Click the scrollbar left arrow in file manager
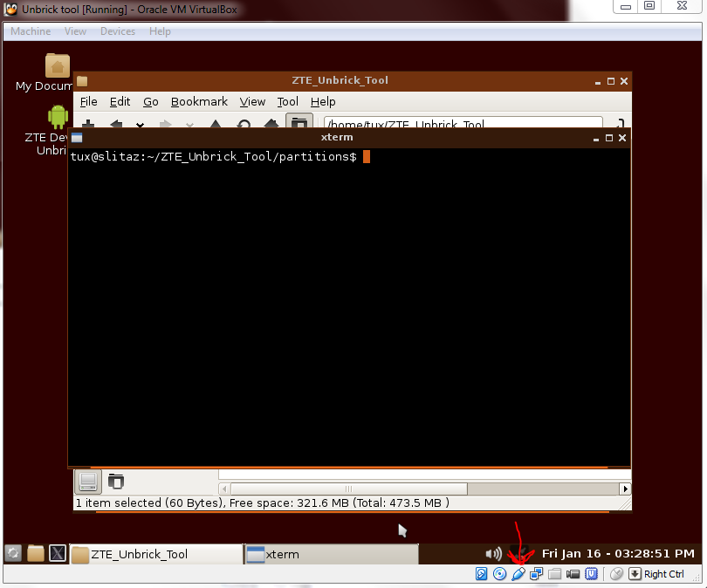Image resolution: width=707 pixels, height=588 pixels. [x=224, y=489]
